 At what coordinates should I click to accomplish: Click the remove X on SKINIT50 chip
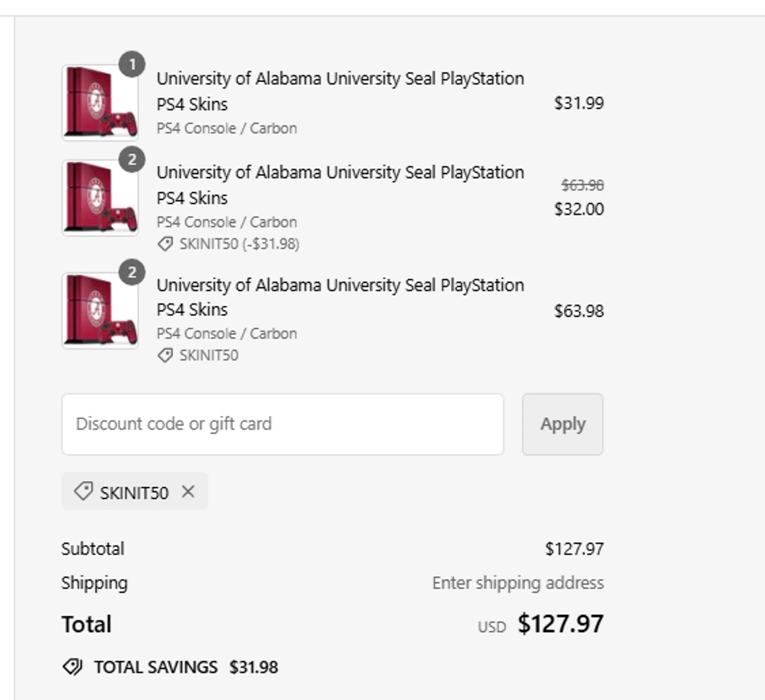(x=188, y=492)
